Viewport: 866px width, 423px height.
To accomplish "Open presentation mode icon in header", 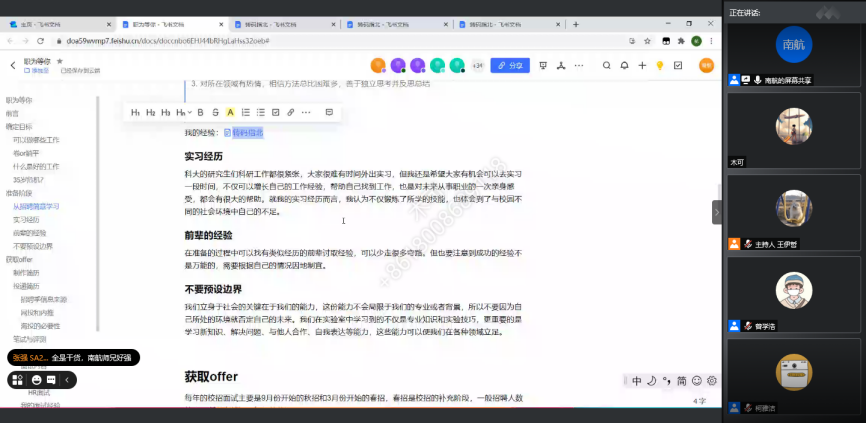I will [543, 65].
